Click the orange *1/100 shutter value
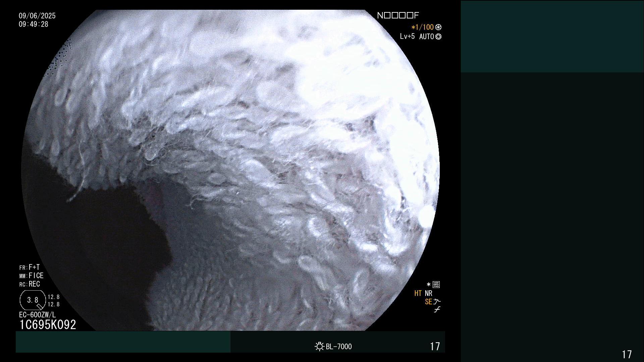Image resolution: width=644 pixels, height=362 pixels. [x=423, y=27]
